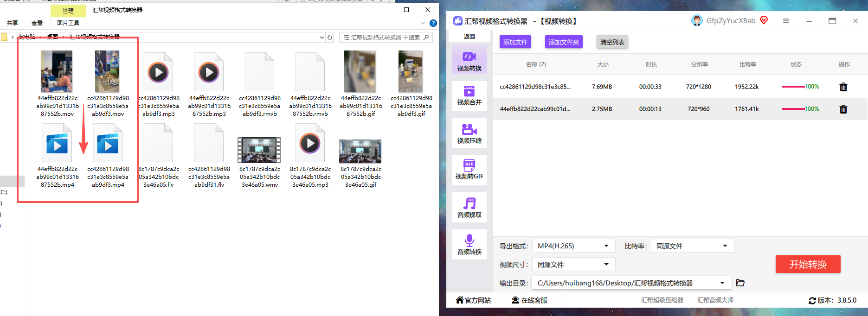The height and width of the screenshot is (316, 868).
Task: Remove the 44effb822d22c row using trash icon
Action: (x=843, y=109)
